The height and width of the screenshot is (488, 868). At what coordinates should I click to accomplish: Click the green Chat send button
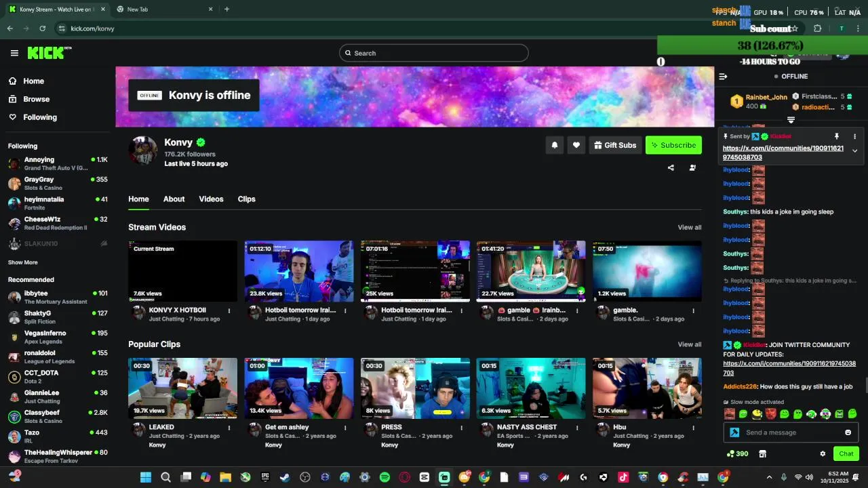pyautogui.click(x=846, y=454)
